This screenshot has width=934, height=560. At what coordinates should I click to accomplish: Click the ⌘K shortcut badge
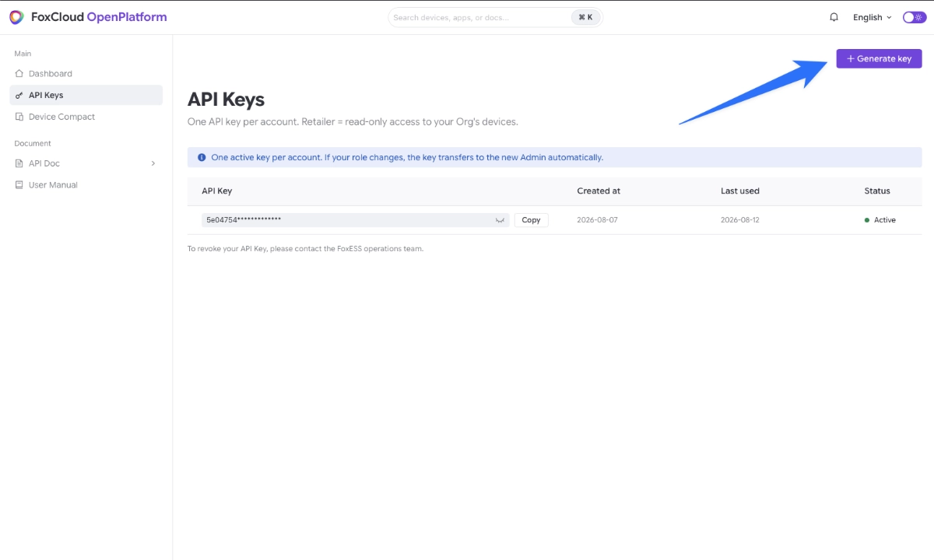pyautogui.click(x=585, y=17)
